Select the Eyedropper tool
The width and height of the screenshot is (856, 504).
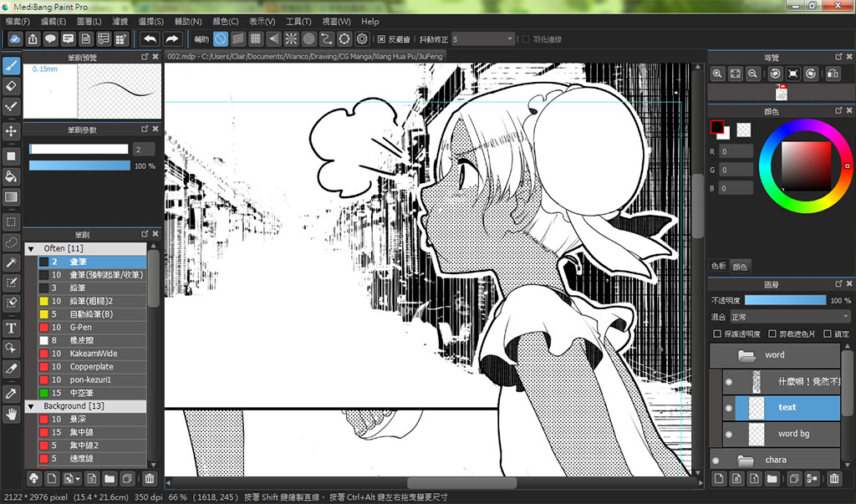tap(12, 394)
